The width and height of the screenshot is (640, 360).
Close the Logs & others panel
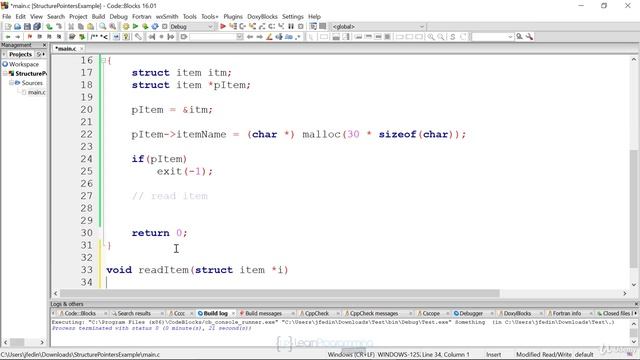[x=636, y=304]
